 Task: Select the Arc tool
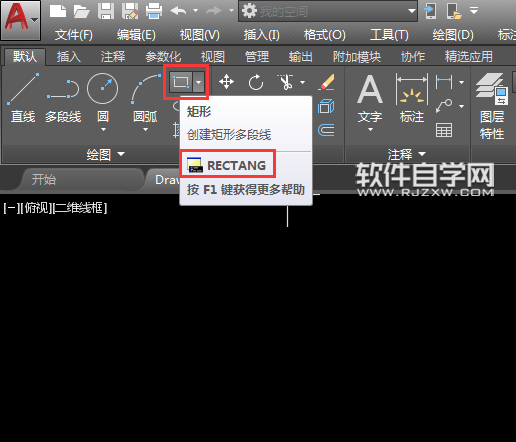(x=146, y=97)
